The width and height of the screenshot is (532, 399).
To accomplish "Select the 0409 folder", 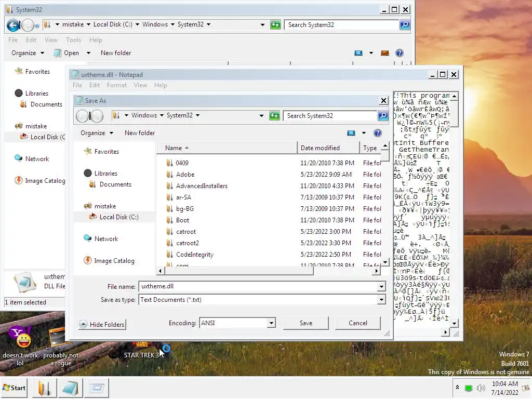I will pyautogui.click(x=182, y=163).
